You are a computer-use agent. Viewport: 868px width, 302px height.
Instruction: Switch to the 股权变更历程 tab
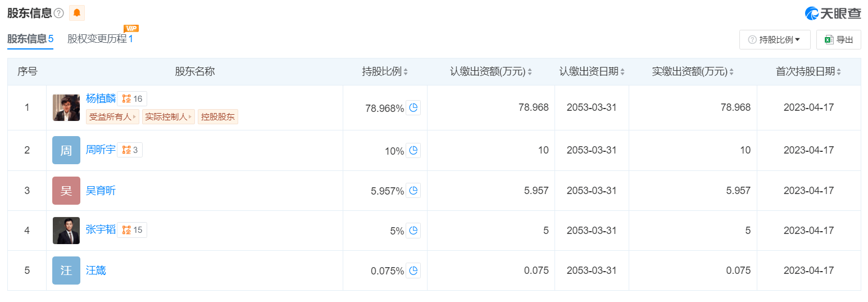[100, 39]
